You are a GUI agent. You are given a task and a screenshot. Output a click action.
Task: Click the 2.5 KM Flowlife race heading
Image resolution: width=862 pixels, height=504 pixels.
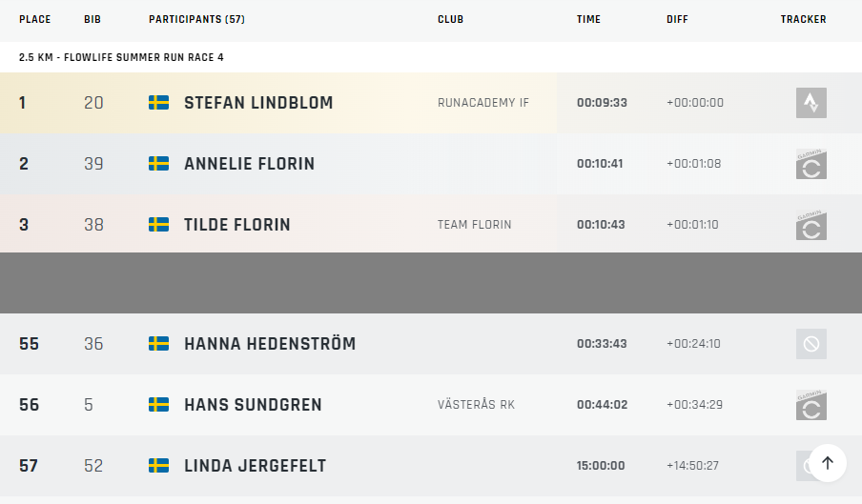click(x=121, y=57)
